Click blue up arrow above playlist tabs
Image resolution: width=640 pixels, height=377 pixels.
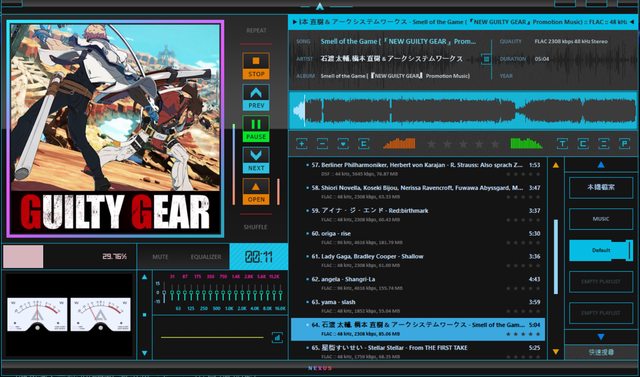[x=601, y=165]
